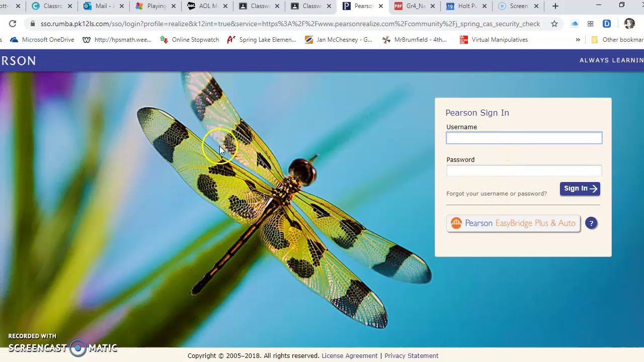Open the Chrome profile avatar
Screen dimensions: 644x362
coord(629,24)
